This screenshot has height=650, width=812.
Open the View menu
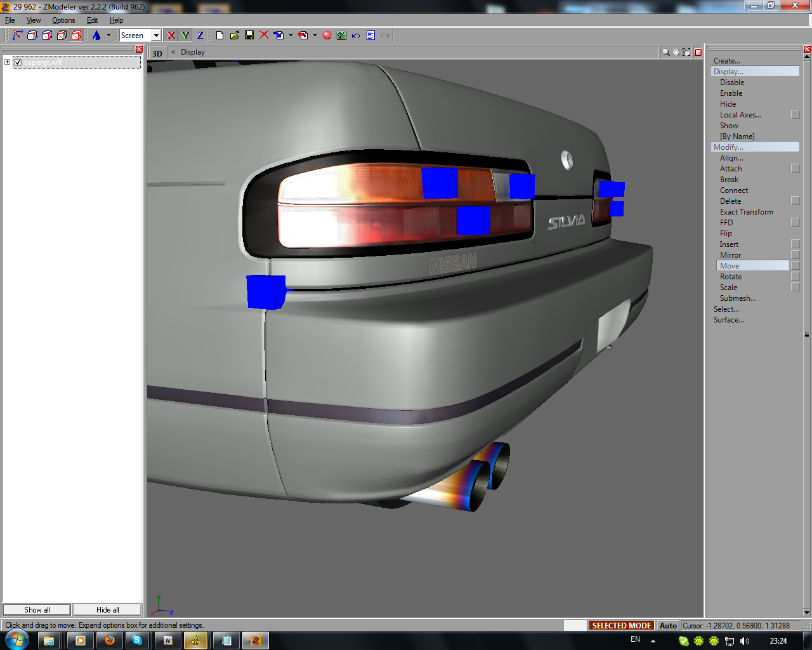pyautogui.click(x=34, y=20)
